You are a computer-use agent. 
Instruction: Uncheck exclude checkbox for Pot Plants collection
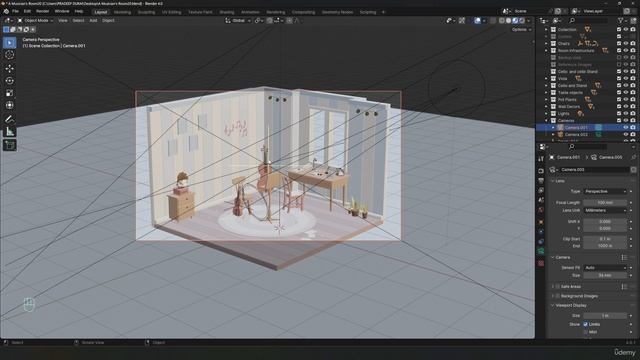[619, 100]
